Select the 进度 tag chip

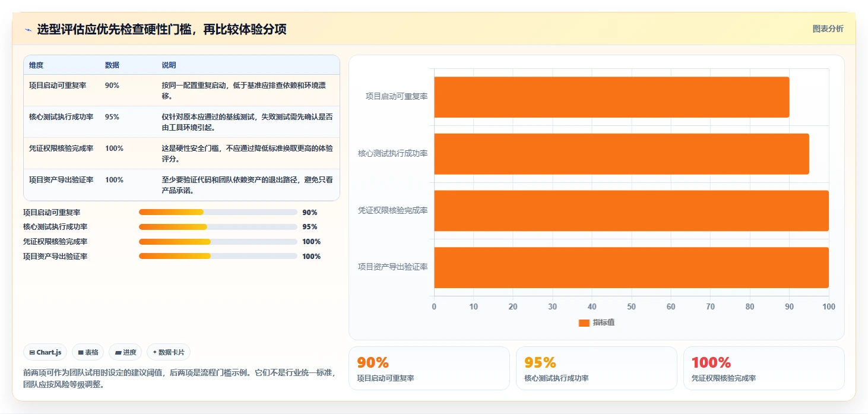[x=125, y=352]
